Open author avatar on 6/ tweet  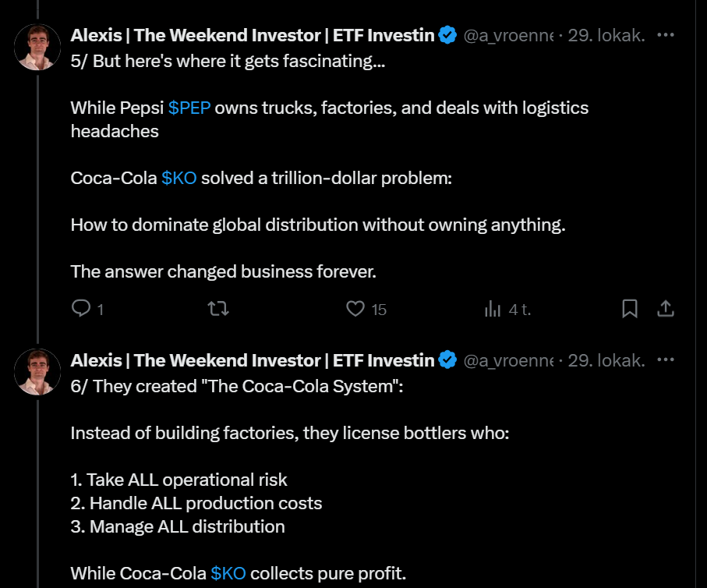(37, 372)
